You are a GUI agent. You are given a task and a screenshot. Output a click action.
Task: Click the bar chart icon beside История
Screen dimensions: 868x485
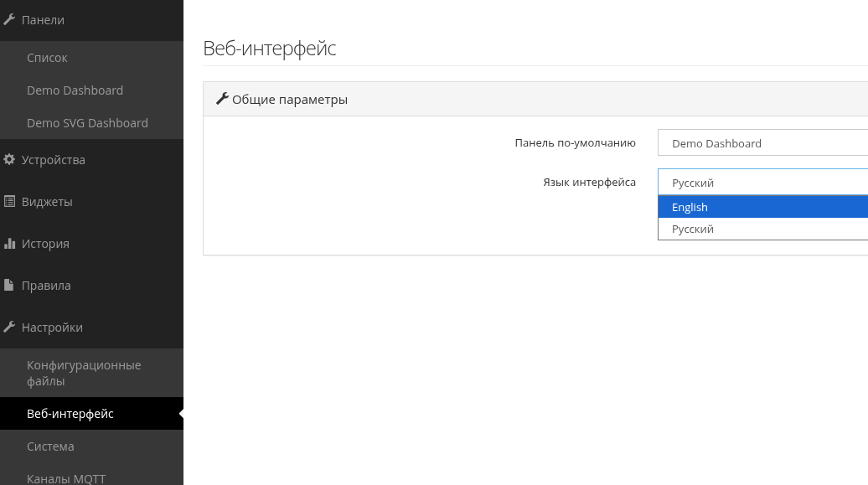point(9,244)
